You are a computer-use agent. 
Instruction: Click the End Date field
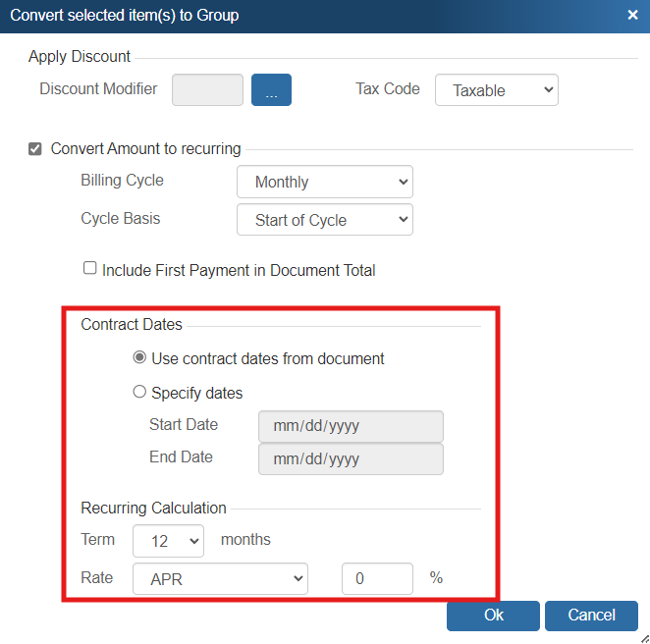[351, 458]
